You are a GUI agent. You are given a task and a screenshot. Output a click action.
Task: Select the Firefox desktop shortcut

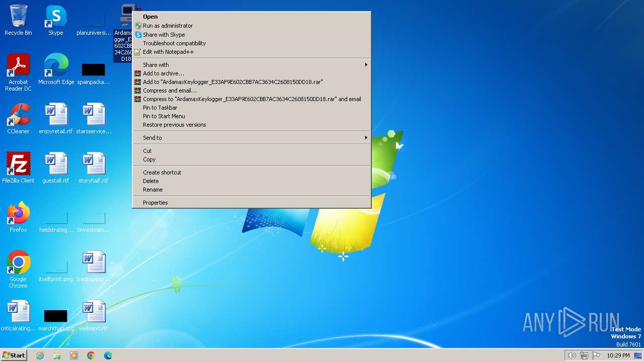point(18,217)
